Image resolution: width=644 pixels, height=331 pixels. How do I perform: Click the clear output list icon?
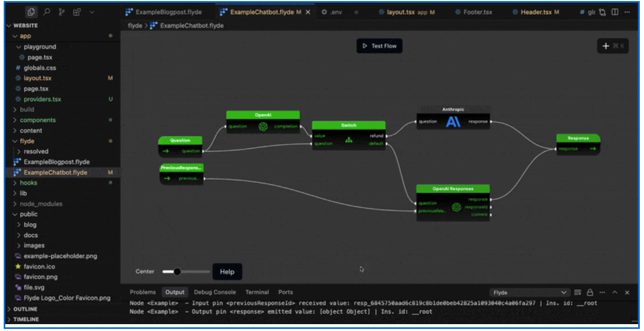point(578,293)
